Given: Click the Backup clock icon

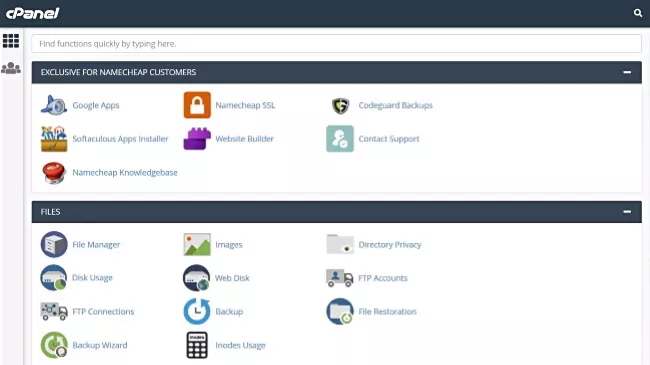Looking at the screenshot, I should coord(197,311).
